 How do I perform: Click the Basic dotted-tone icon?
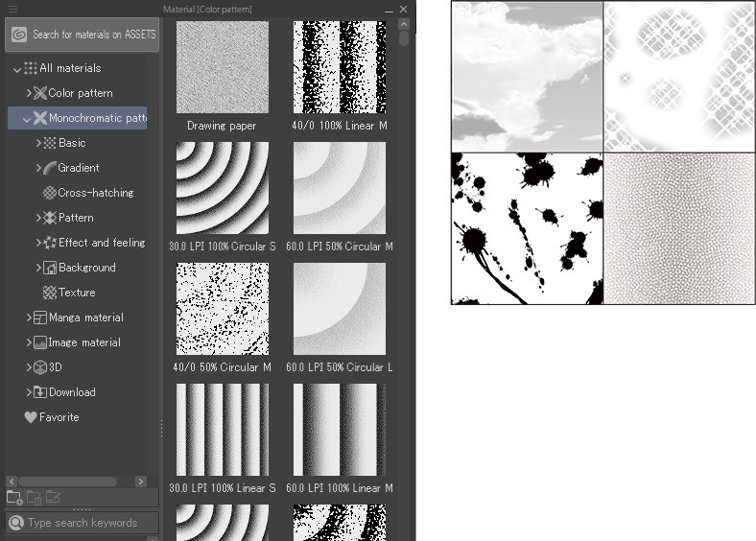[50, 143]
